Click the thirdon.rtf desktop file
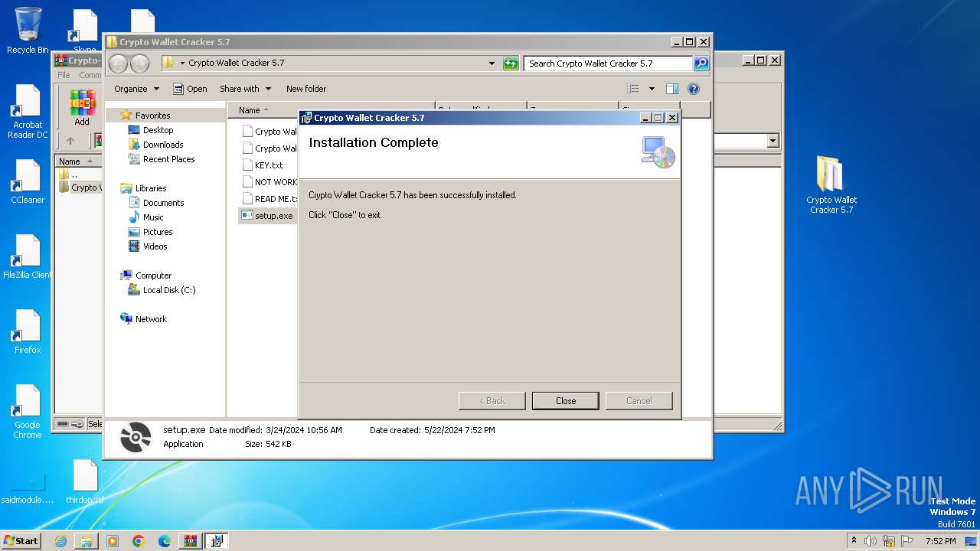The image size is (980, 551). click(x=84, y=482)
